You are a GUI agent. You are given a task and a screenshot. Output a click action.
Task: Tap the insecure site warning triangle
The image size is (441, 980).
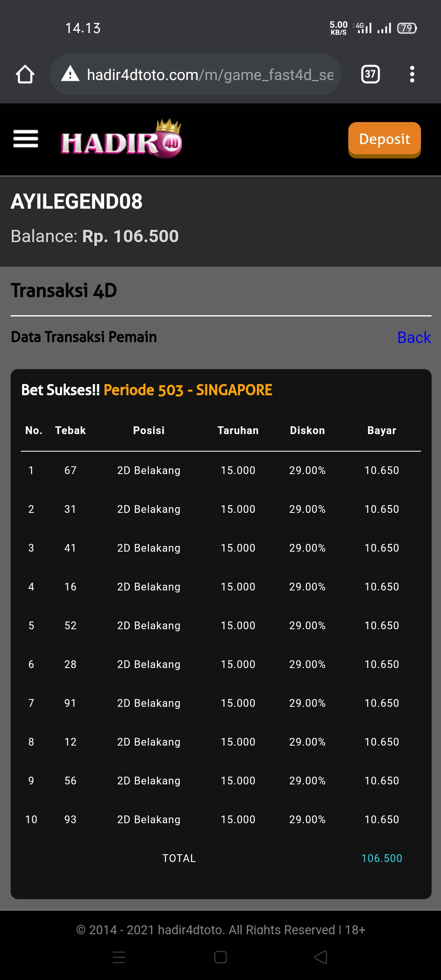tap(70, 74)
